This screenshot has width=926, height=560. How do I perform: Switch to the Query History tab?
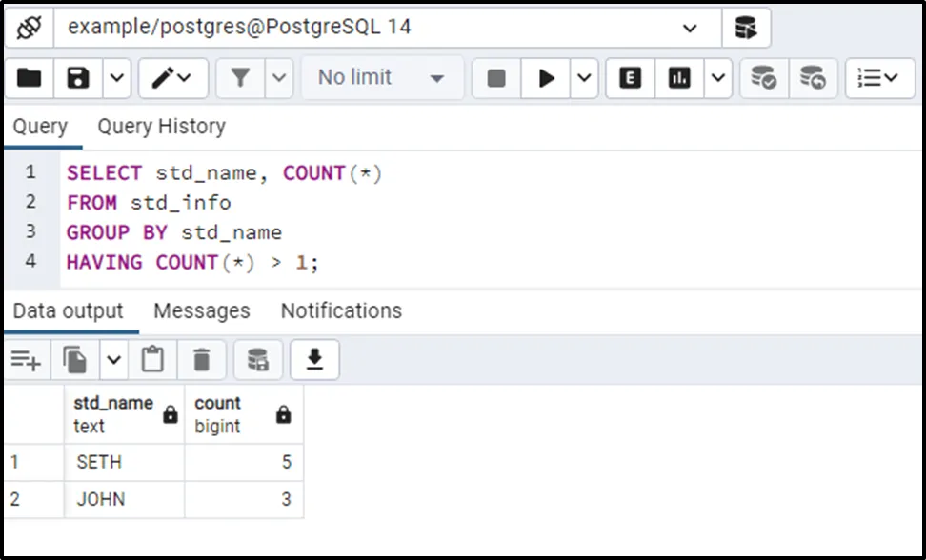pos(161,127)
